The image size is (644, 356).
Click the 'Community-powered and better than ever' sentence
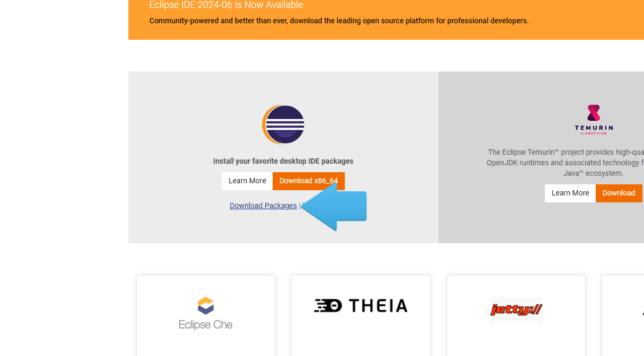339,21
